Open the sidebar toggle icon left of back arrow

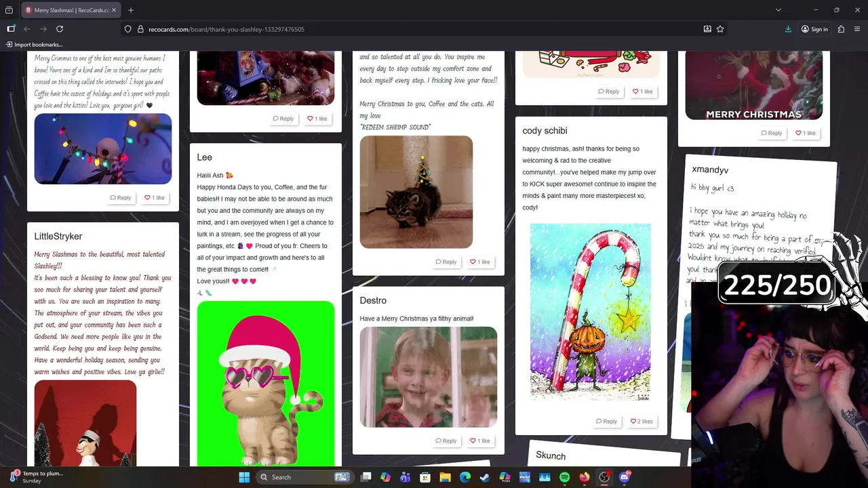click(x=11, y=29)
